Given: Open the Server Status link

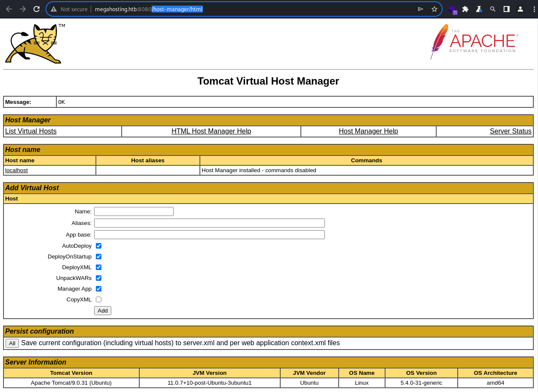Looking at the screenshot, I should click(510, 131).
